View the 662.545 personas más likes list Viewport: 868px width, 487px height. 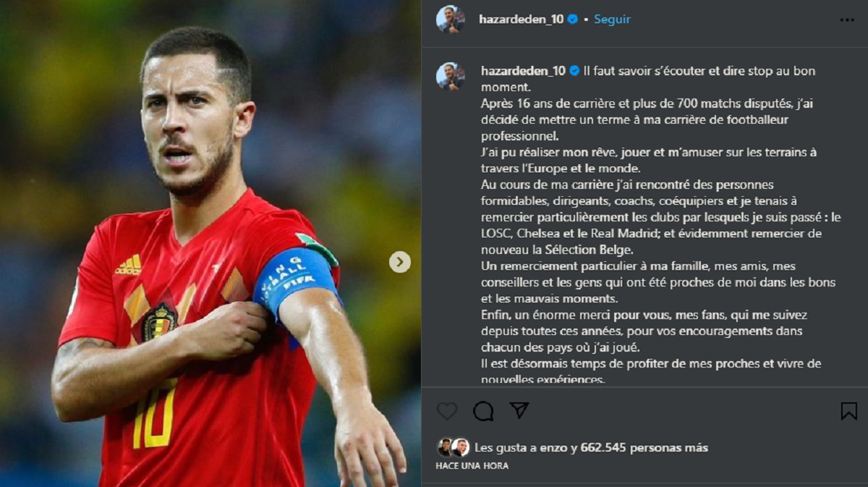click(x=644, y=448)
